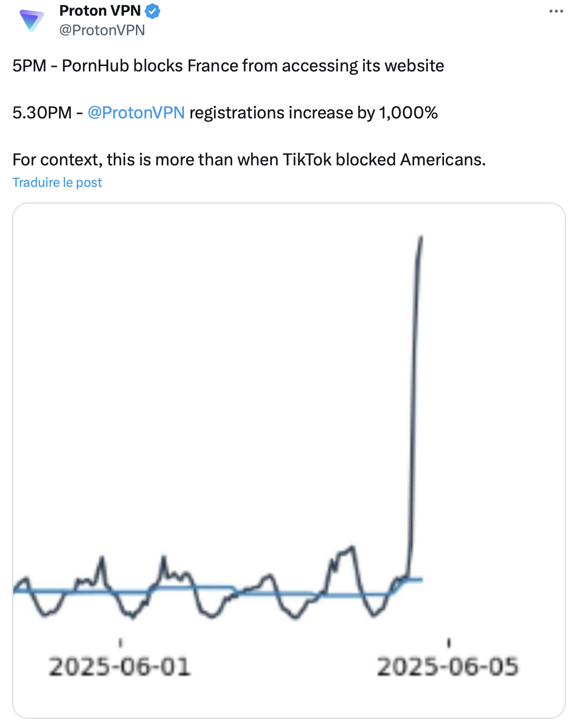Click the blue verified badge
Image resolution: width=577 pixels, height=728 pixels.
153,11
